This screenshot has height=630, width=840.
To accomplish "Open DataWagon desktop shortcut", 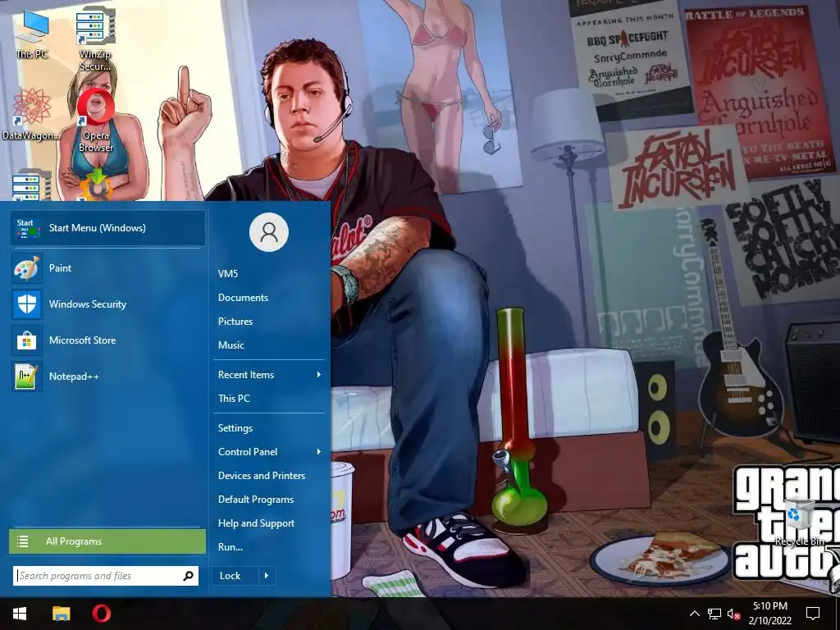I will [x=31, y=113].
